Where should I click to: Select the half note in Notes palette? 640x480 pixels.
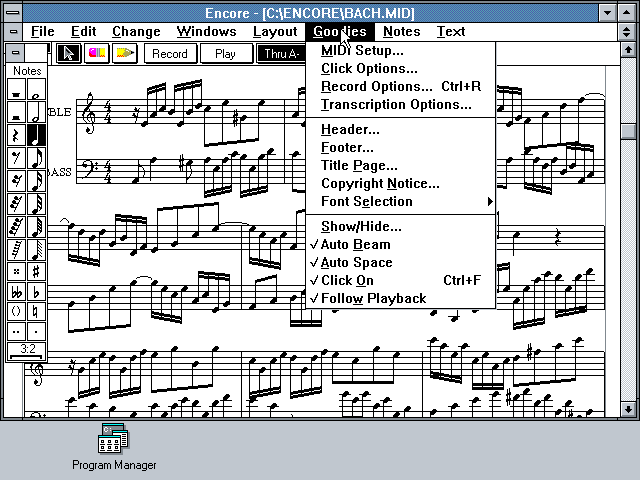[x=36, y=113]
